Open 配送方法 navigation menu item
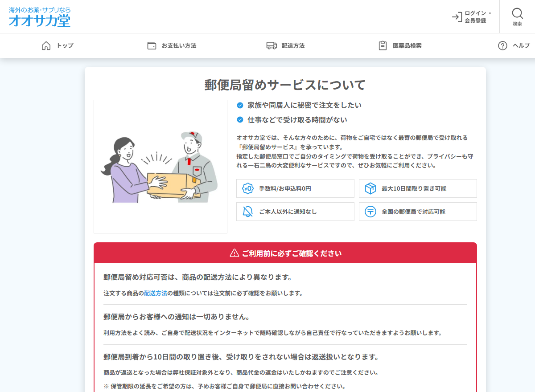The height and width of the screenshot is (392, 535). 293,45
